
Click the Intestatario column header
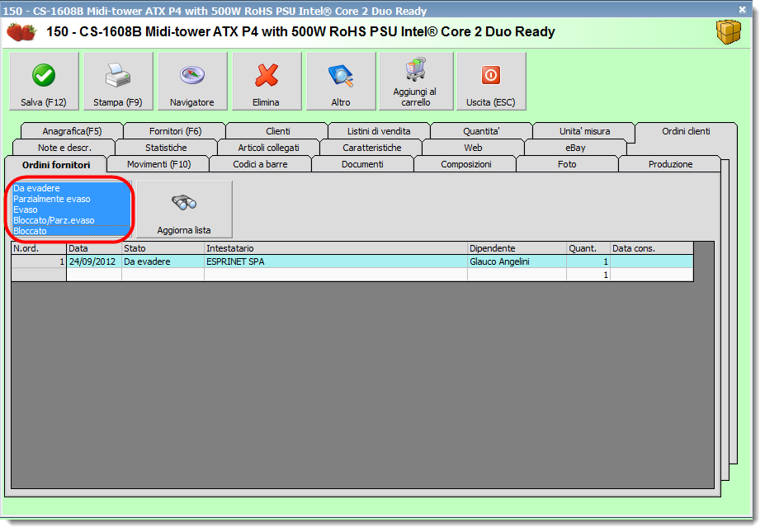pyautogui.click(x=336, y=248)
